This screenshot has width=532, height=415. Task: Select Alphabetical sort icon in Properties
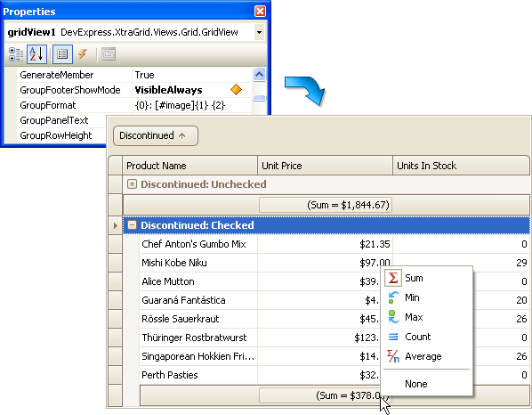click(36, 54)
